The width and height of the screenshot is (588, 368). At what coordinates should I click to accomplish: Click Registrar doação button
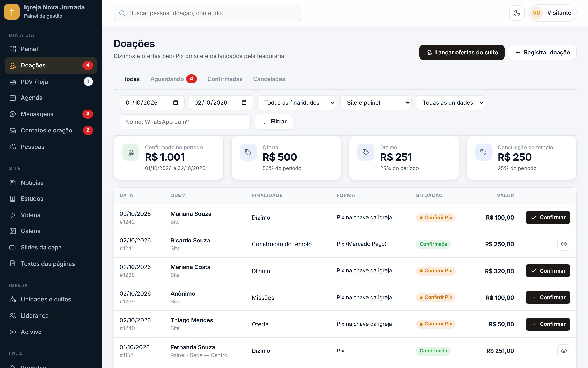[542, 52]
